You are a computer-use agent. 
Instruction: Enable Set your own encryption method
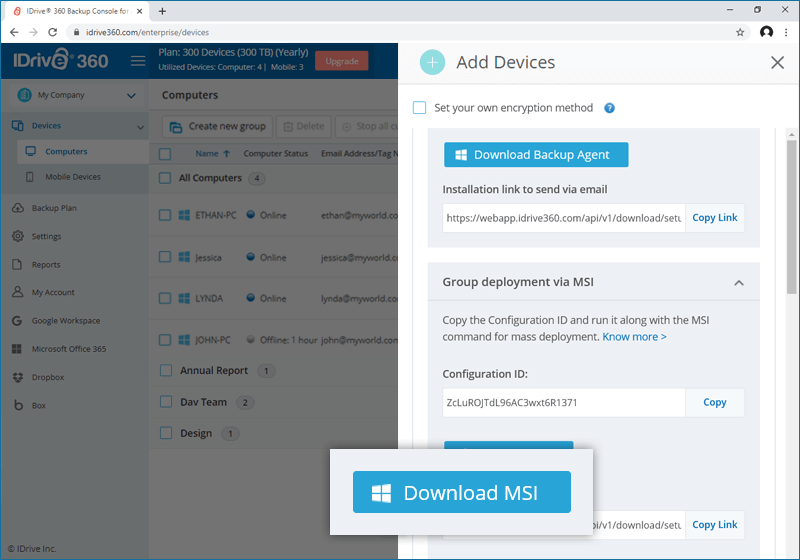point(420,108)
